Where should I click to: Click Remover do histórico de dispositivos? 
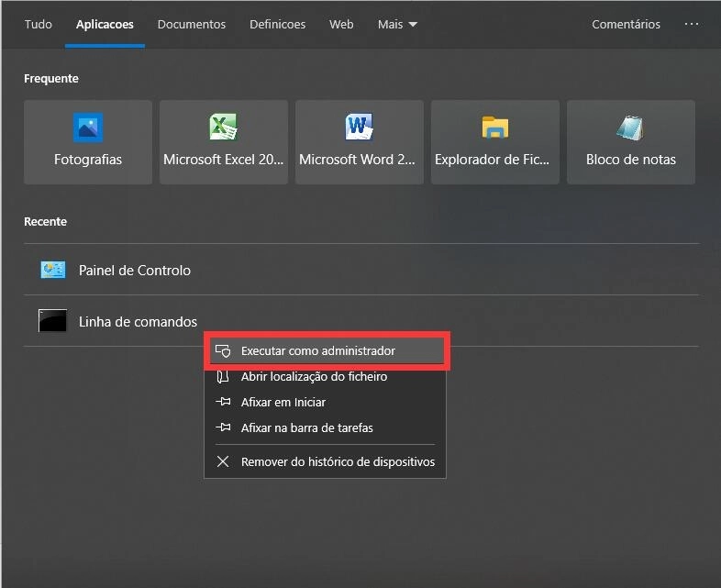[338, 462]
